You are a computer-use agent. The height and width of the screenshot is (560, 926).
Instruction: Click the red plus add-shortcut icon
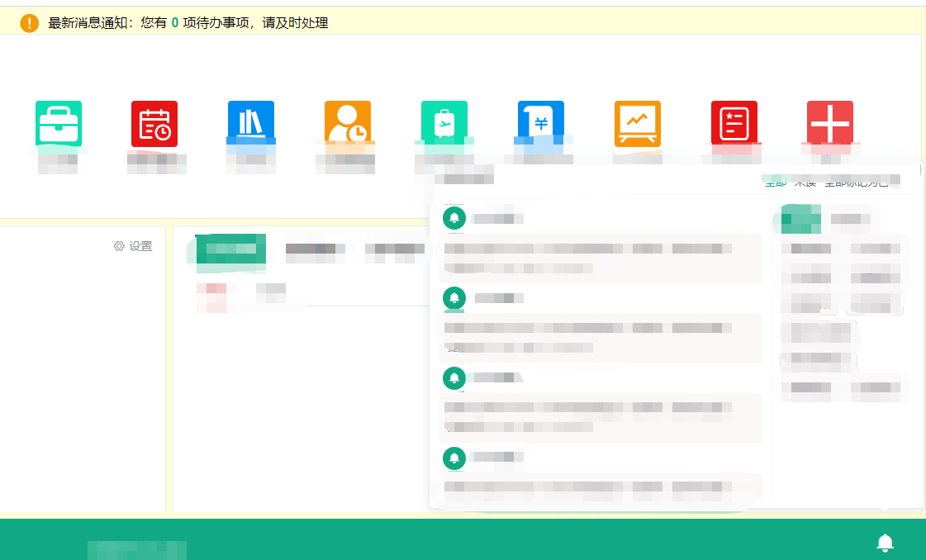coord(829,123)
